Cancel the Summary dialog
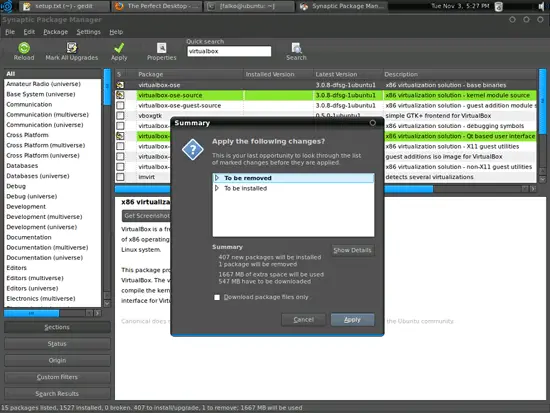 pyautogui.click(x=303, y=320)
